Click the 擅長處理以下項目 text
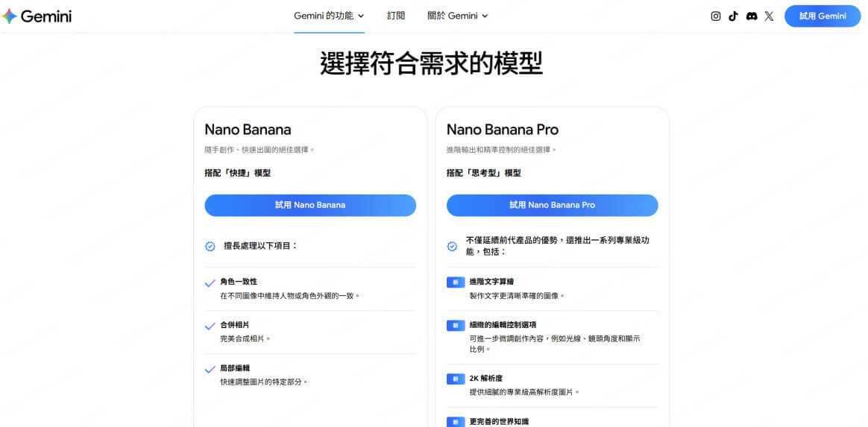The height and width of the screenshot is (427, 868). click(261, 246)
